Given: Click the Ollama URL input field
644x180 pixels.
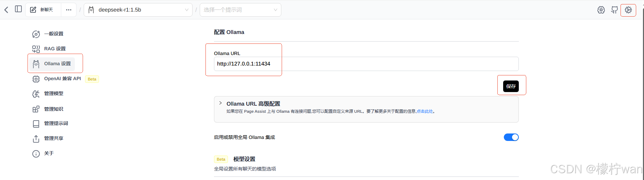Looking at the screenshot, I should click(x=366, y=64).
